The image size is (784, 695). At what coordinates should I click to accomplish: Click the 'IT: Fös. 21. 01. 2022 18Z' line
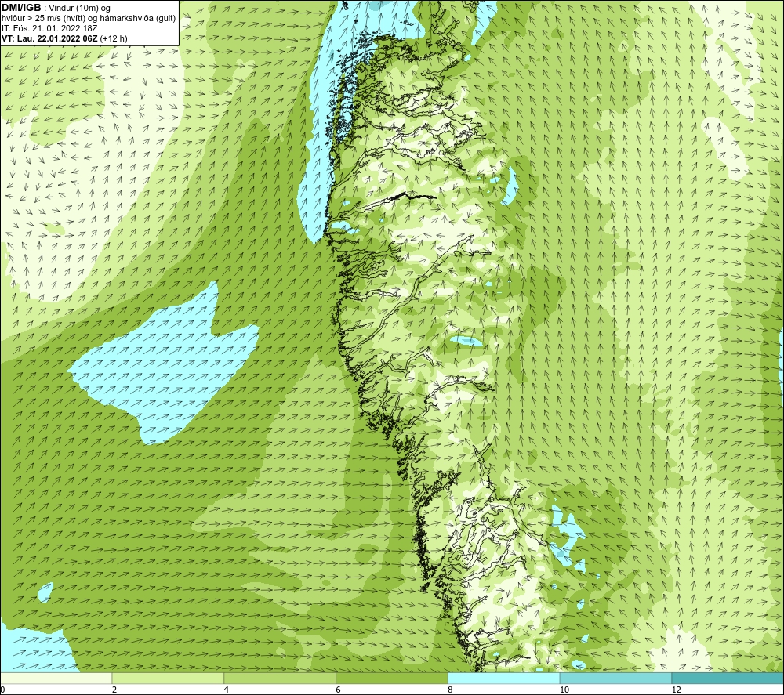(x=49, y=28)
